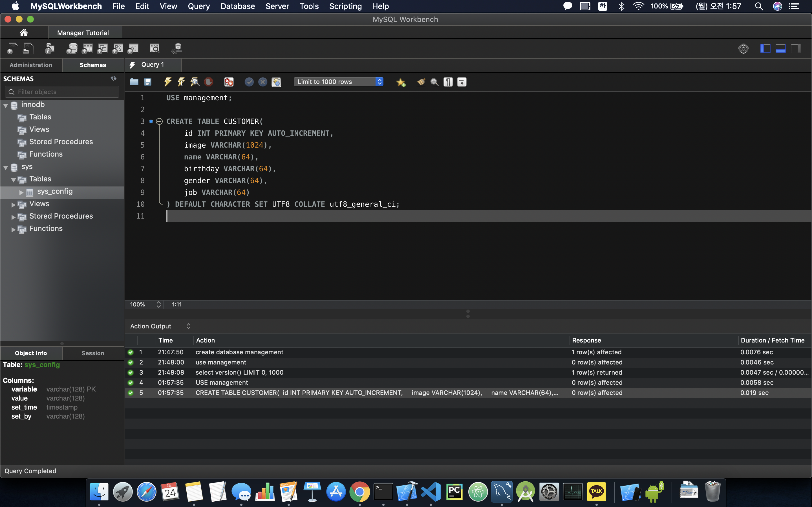This screenshot has height=507, width=812.
Task: Save script with floppy disk icon
Action: coord(148,82)
